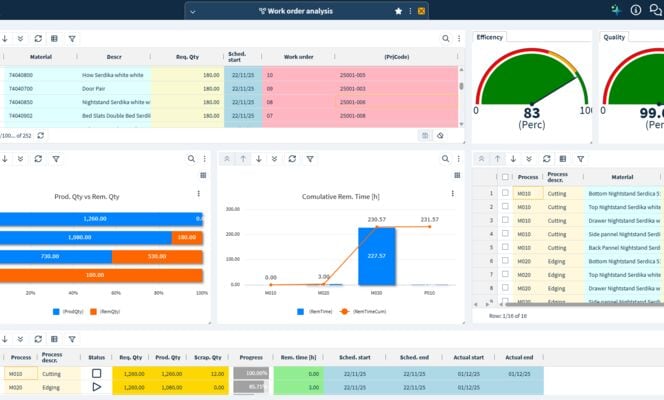Click the Work order column header
664x400 pixels.
coord(299,57)
